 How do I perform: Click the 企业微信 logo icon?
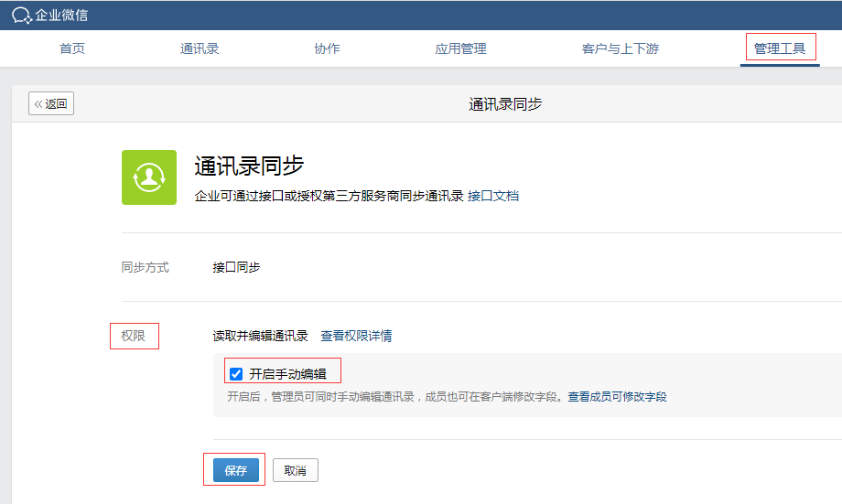click(x=22, y=15)
